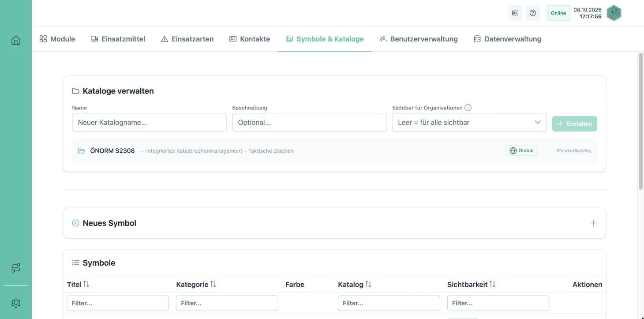
Task: Switch to the Module tab
Action: click(x=57, y=39)
